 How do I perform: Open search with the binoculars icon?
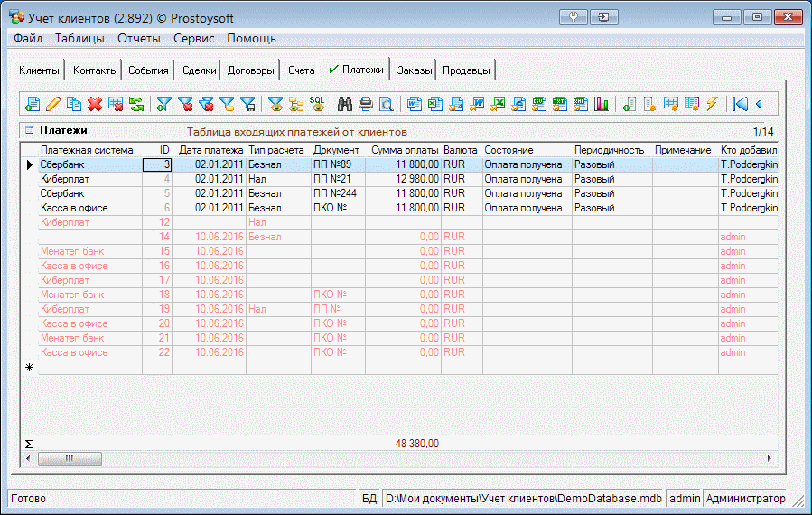point(344,104)
